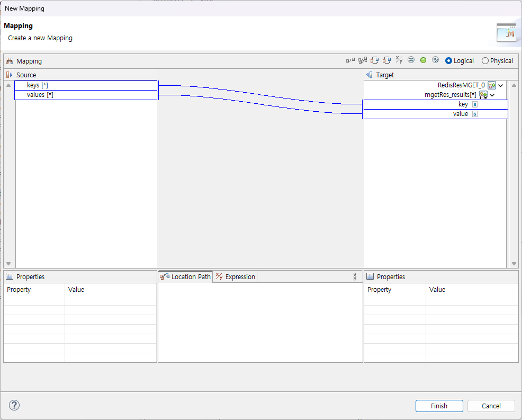Click the auto-mapping toolbar icon

click(x=363, y=60)
